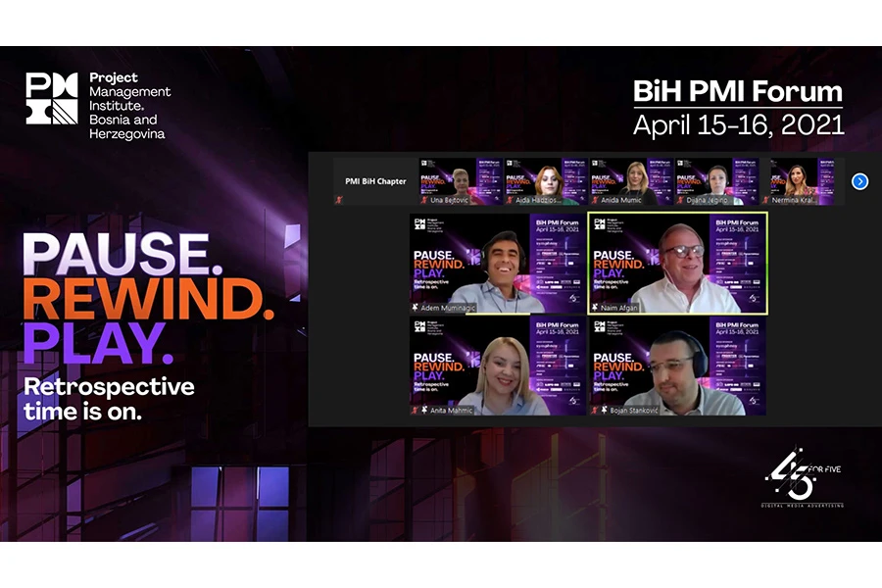Click the 'Una Bejtovic' name label
This screenshot has width=882, height=588.
pyautogui.click(x=449, y=200)
